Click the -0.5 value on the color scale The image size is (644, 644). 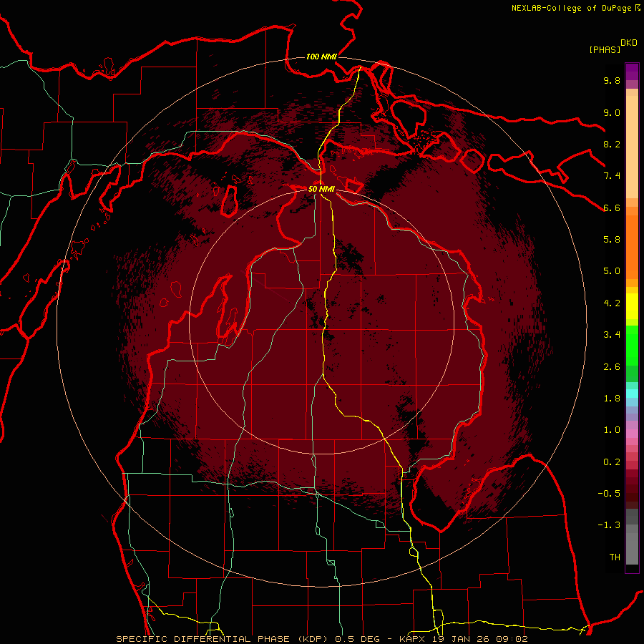point(609,494)
